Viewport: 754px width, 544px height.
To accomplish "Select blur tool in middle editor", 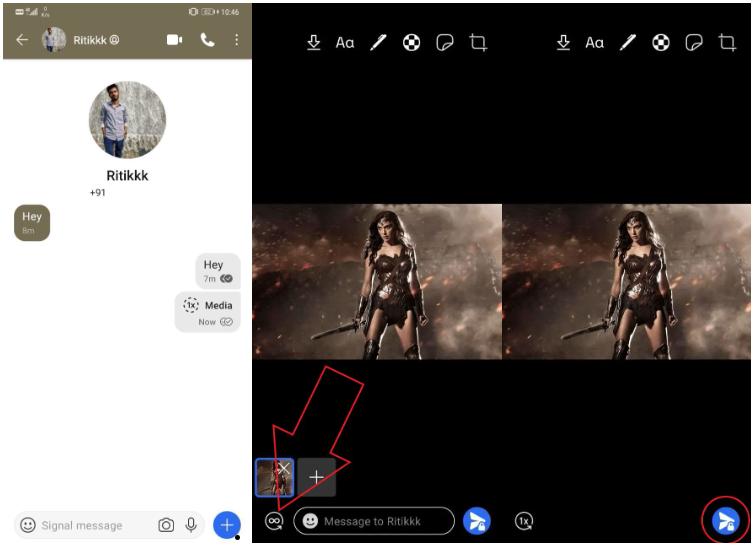I will pyautogui.click(x=411, y=43).
